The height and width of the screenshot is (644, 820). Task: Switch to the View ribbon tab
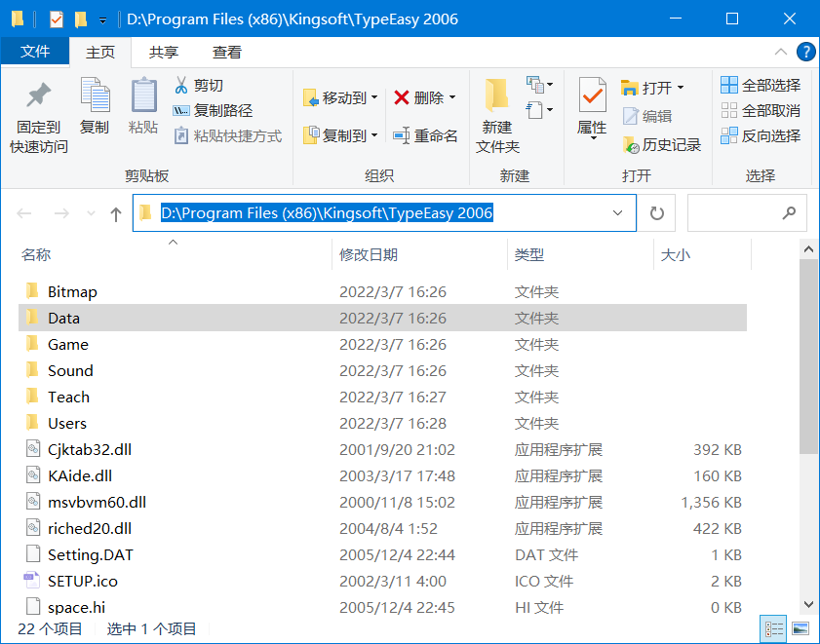click(227, 53)
